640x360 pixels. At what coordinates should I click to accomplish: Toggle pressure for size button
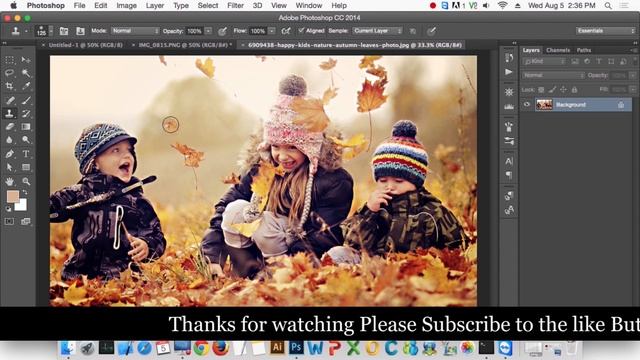(x=431, y=31)
